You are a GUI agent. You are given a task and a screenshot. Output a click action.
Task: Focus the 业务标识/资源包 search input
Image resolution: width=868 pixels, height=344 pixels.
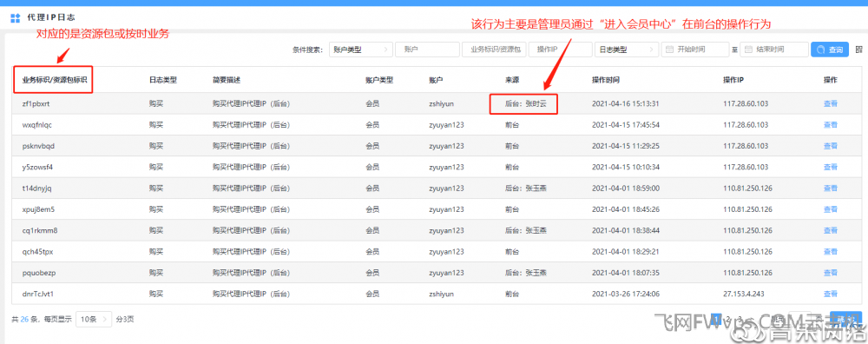click(x=494, y=50)
